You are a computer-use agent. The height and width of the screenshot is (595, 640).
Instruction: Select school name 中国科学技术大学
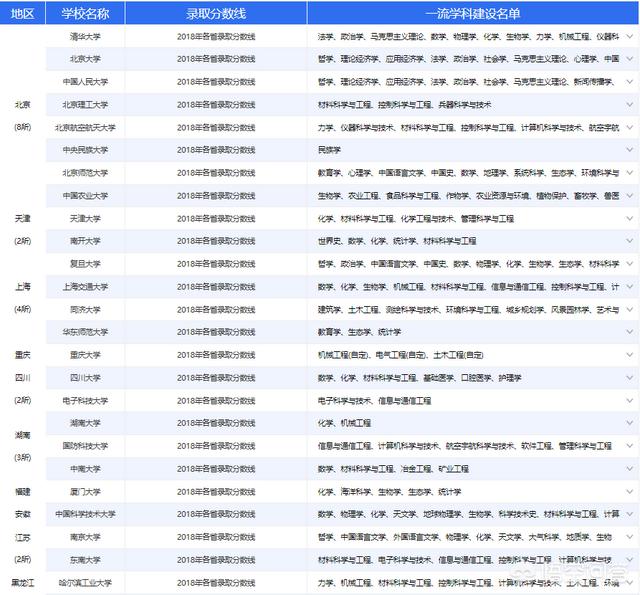click(x=85, y=514)
